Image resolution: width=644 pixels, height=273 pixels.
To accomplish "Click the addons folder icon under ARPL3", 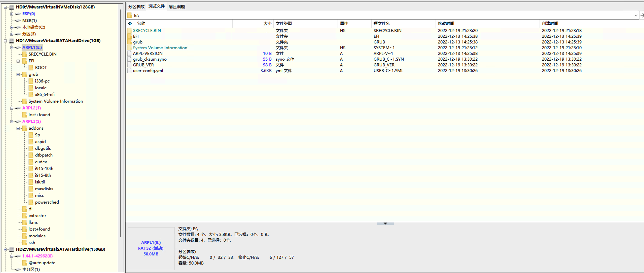I will coord(25,128).
